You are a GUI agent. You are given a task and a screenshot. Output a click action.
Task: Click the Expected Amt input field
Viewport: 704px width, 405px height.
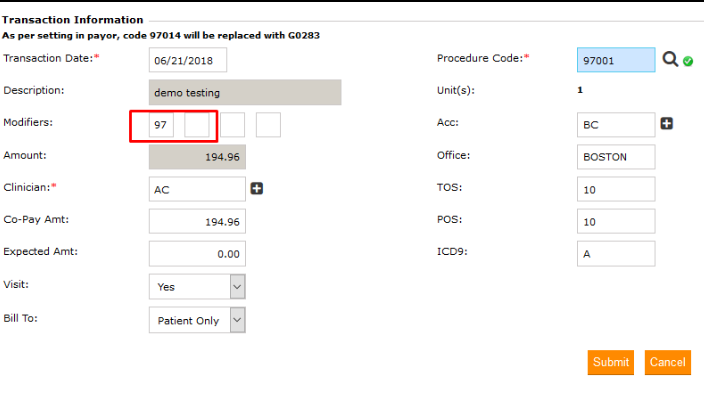[197, 254]
